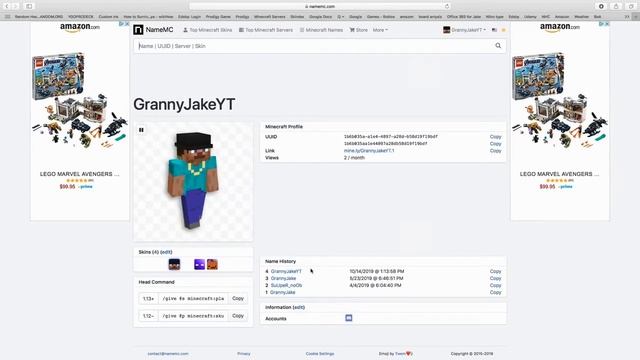Screen dimensions: 640x360
Task: Open the GrannyJakeYT account dropdown
Action: [464, 30]
